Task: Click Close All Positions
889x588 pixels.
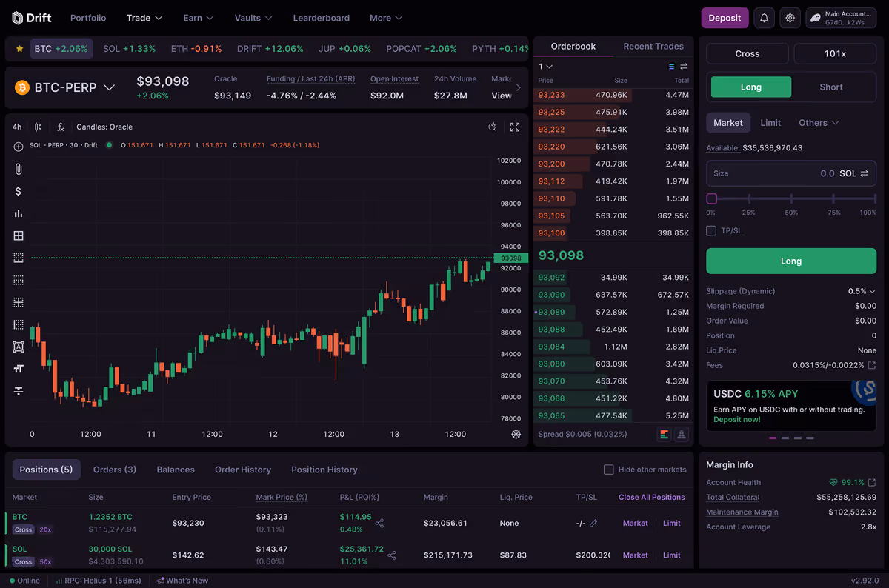Action: point(652,498)
